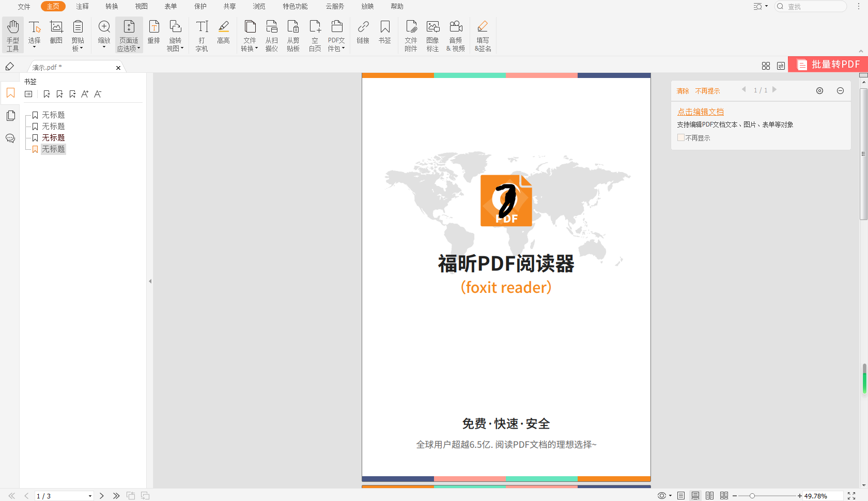This screenshot has width=868, height=501.
Task: Enter full screen mode from status bar
Action: (x=851, y=496)
